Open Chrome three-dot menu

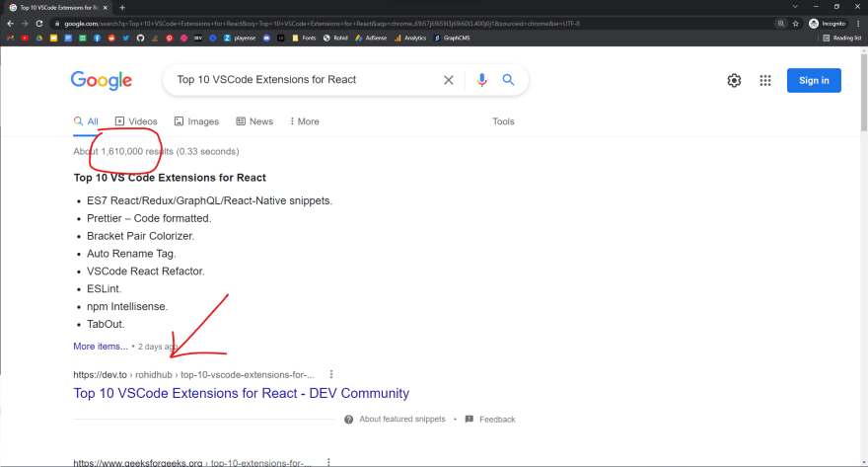point(858,24)
